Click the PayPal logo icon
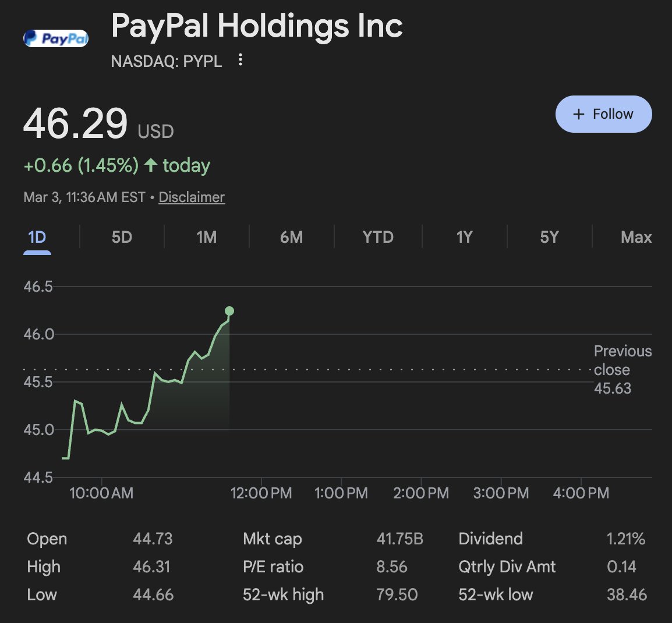 click(56, 38)
